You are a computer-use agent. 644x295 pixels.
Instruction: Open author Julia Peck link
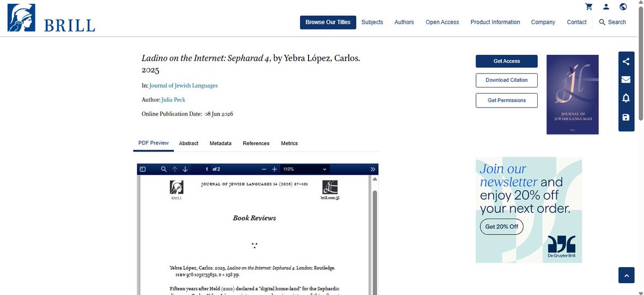pyautogui.click(x=173, y=99)
